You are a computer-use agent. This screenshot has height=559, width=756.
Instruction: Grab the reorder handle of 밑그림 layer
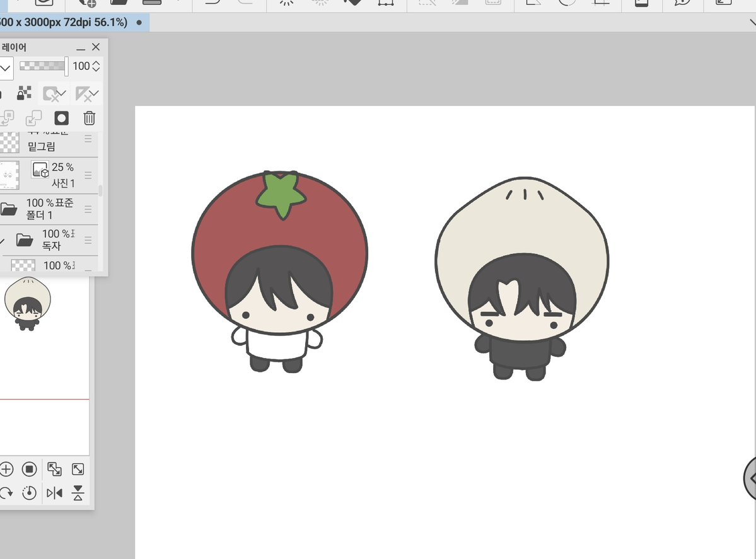tap(88, 139)
